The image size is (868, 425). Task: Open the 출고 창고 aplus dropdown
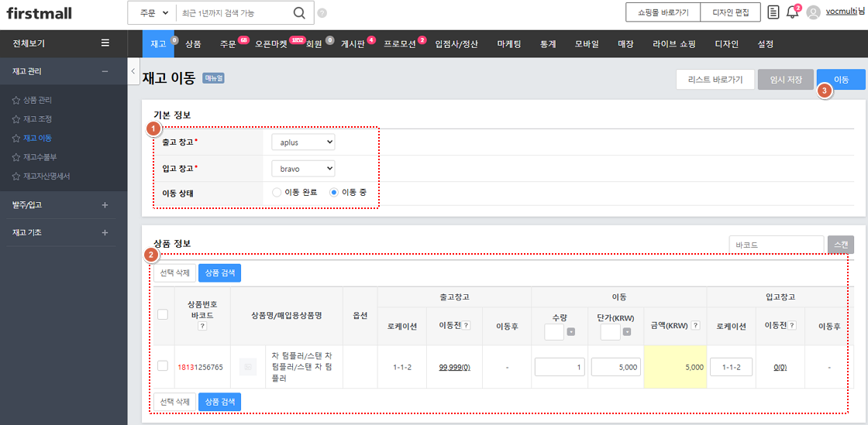click(x=303, y=142)
